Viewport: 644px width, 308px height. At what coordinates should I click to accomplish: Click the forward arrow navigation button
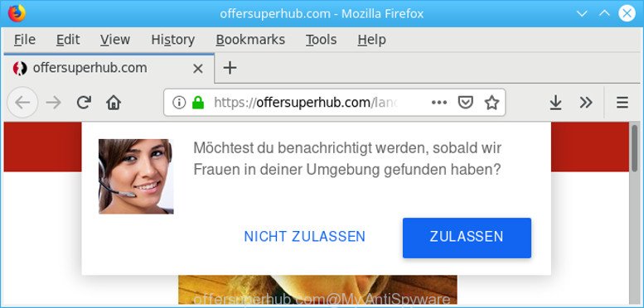pos(53,103)
